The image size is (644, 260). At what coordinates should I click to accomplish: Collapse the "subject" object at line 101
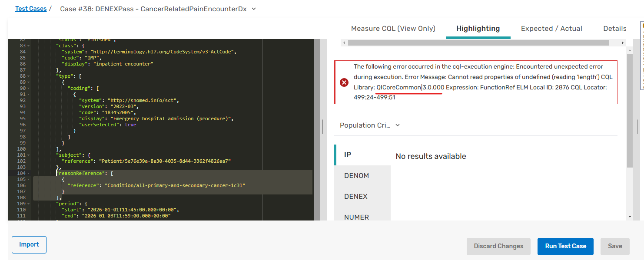28,155
